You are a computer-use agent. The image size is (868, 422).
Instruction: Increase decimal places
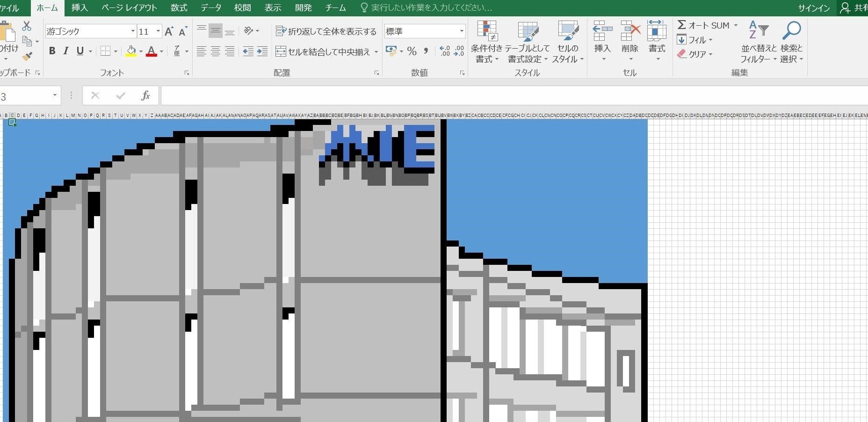tap(445, 51)
